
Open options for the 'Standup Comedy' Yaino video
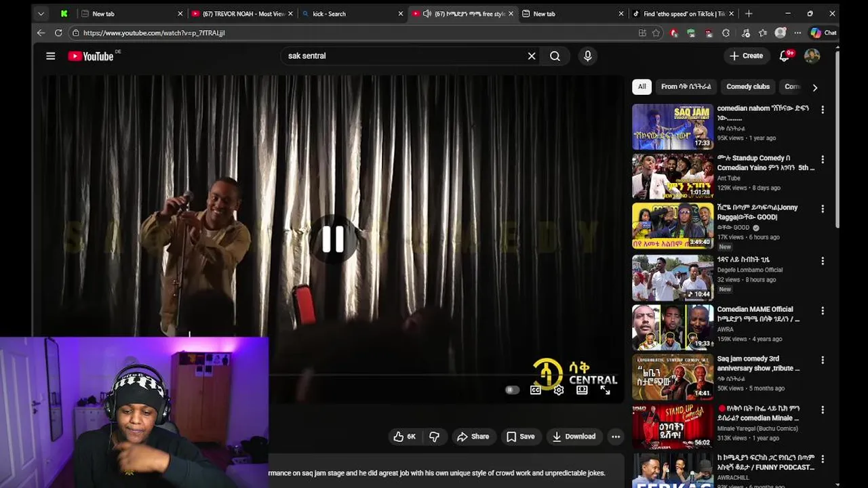click(823, 160)
